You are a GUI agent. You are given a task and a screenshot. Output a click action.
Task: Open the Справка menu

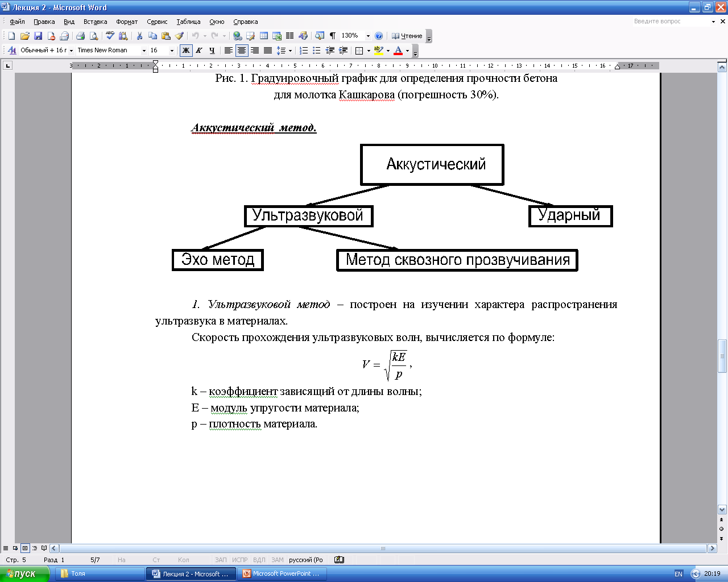pos(246,22)
